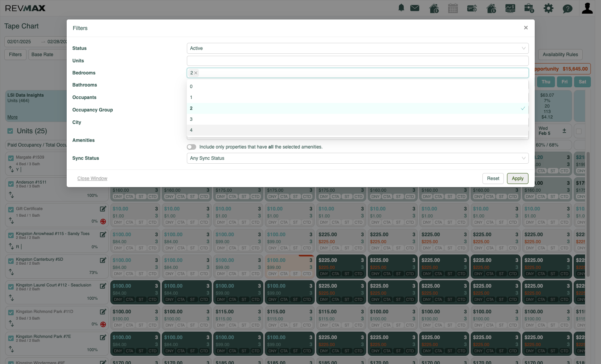Select 1 in Bedrooms dropdown list
This screenshot has height=364, width=601.
[358, 97]
